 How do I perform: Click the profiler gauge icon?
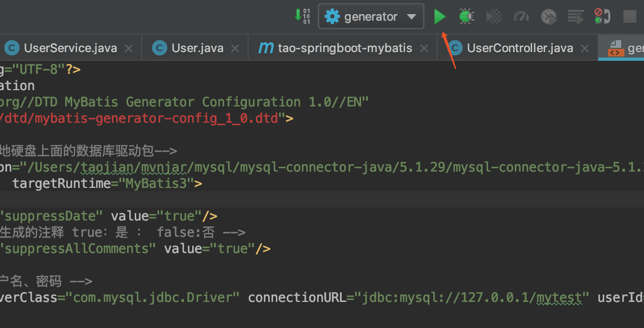tap(521, 17)
